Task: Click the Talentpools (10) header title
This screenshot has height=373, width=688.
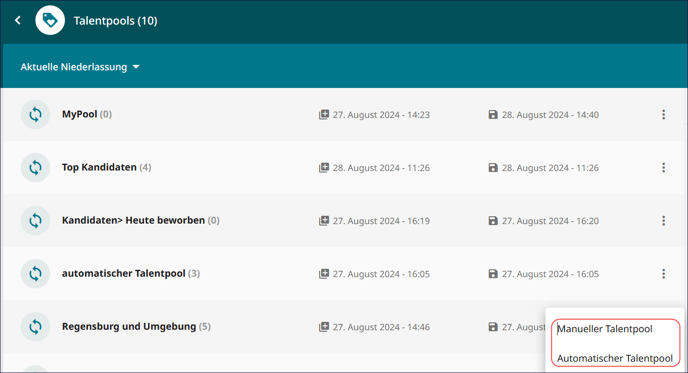Action: tap(115, 21)
